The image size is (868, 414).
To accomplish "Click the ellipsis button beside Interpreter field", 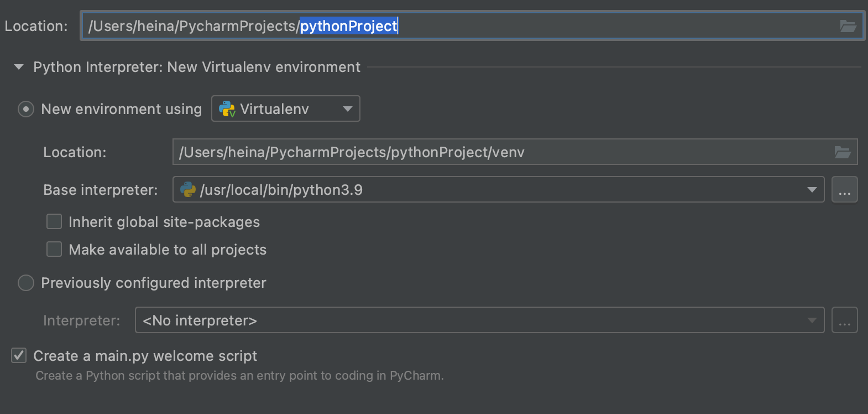I will pyautogui.click(x=845, y=320).
